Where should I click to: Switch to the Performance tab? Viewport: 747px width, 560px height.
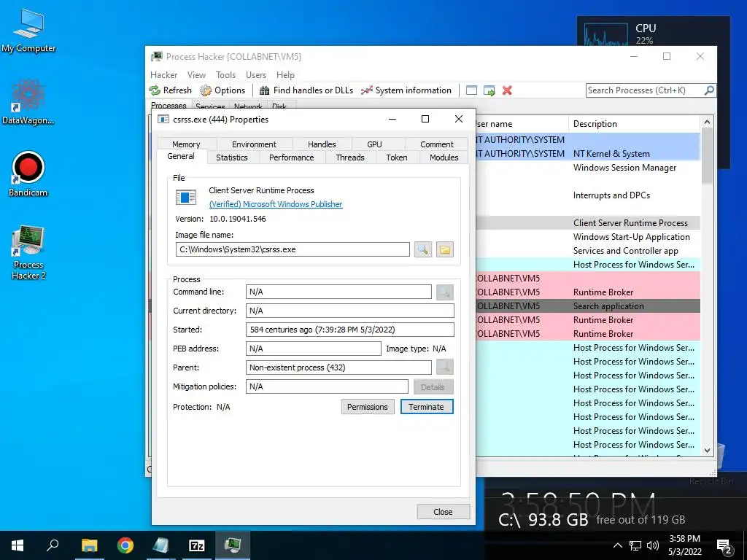[x=292, y=157]
